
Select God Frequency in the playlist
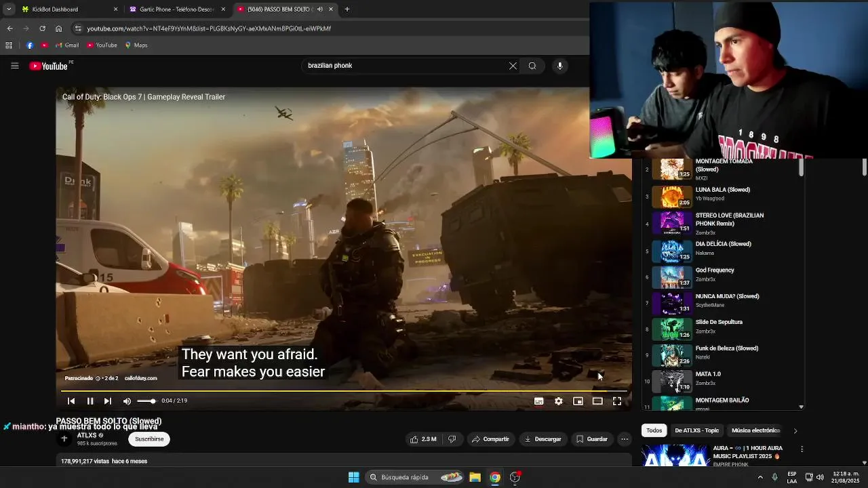point(722,277)
